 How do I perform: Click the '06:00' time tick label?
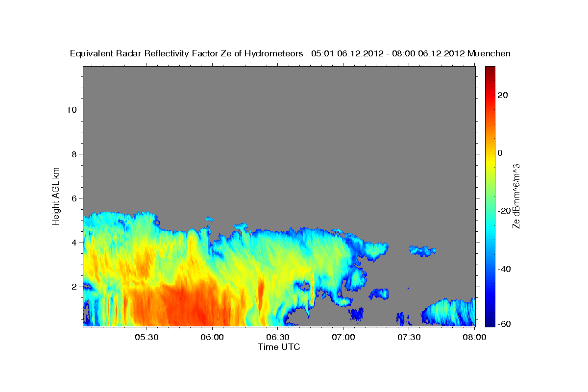tap(212, 337)
